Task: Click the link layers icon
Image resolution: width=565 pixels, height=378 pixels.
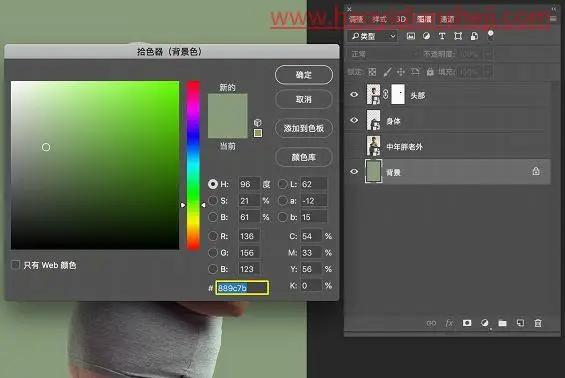Action: pyautogui.click(x=431, y=323)
